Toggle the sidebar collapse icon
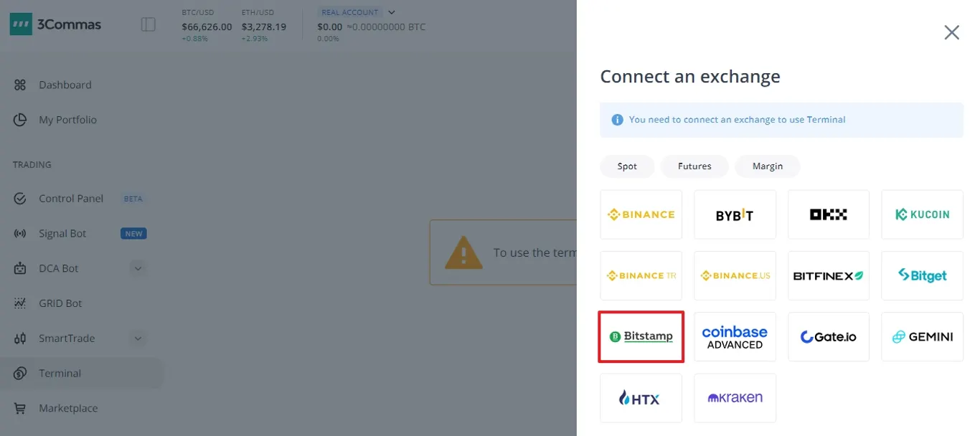The width and height of the screenshot is (980, 436). click(149, 24)
